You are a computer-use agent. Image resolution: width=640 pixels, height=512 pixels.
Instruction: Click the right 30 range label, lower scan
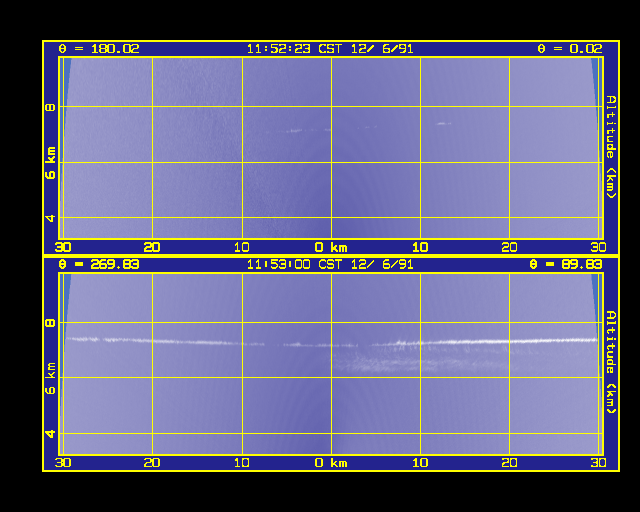598,463
